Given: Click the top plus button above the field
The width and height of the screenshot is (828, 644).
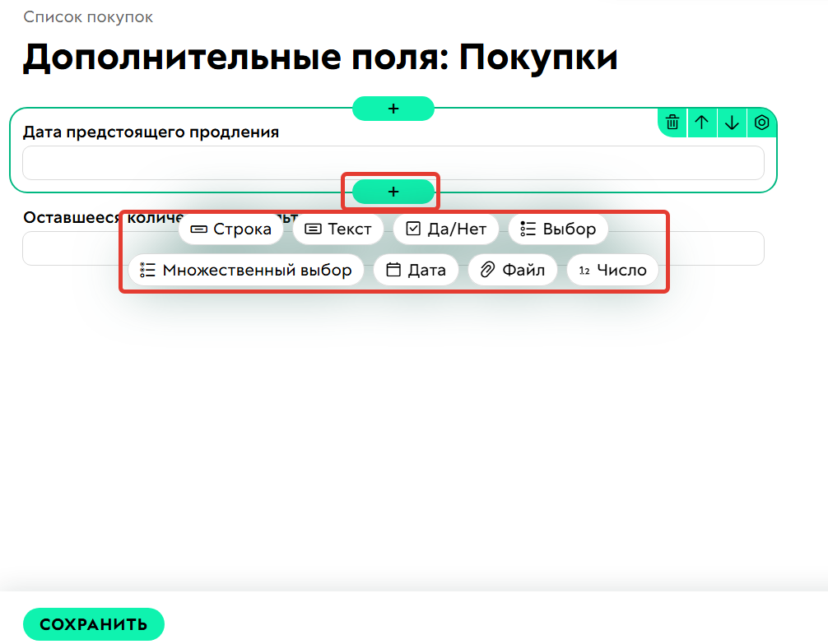Looking at the screenshot, I should (x=393, y=109).
